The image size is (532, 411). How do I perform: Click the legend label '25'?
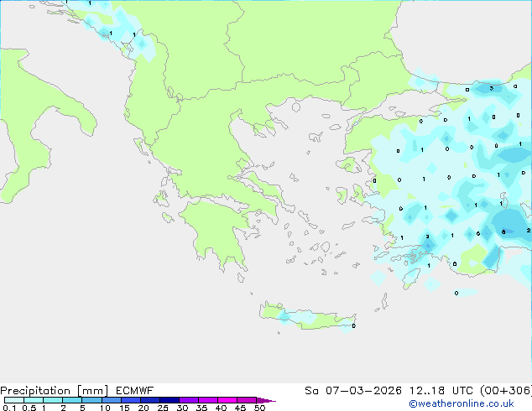click(x=163, y=408)
